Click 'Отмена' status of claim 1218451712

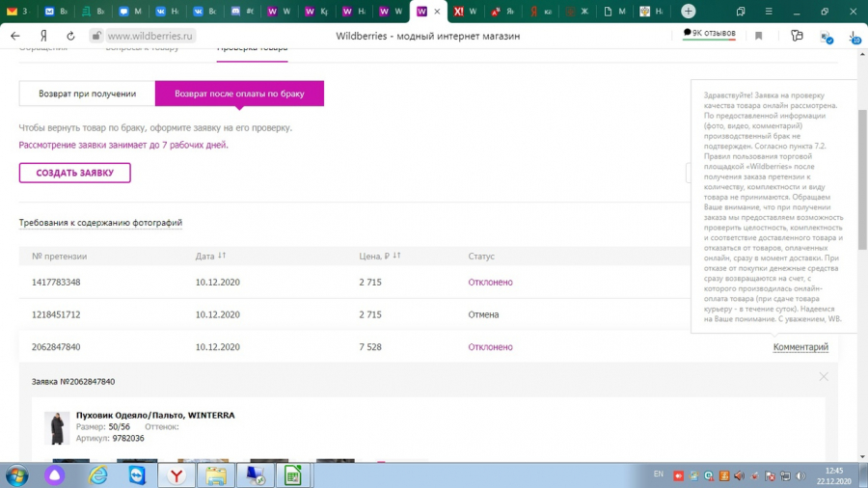tap(483, 314)
